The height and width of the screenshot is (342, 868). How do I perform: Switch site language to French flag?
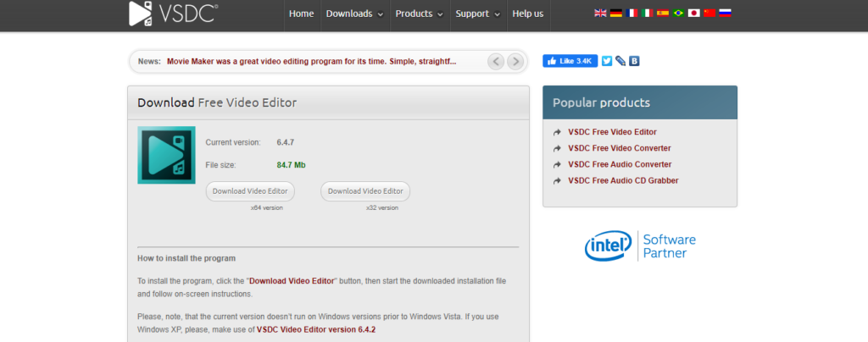632,14
